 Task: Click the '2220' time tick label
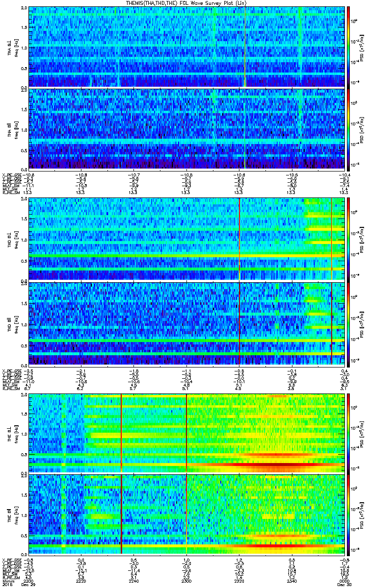coord(81,580)
